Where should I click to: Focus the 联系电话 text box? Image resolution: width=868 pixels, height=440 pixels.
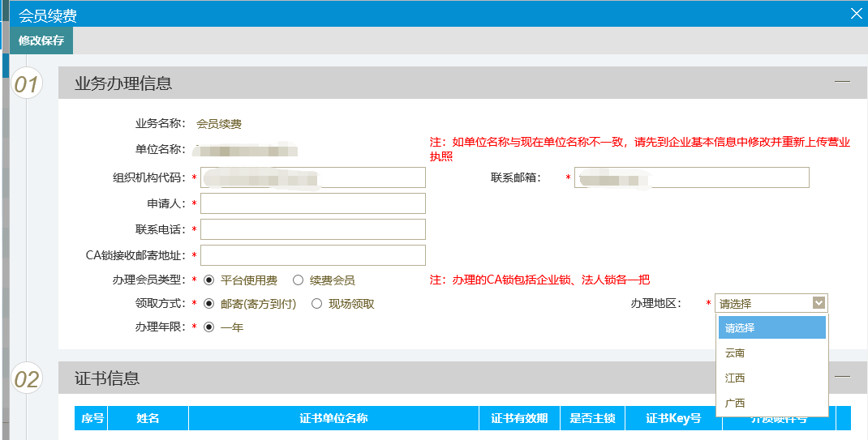coord(312,229)
